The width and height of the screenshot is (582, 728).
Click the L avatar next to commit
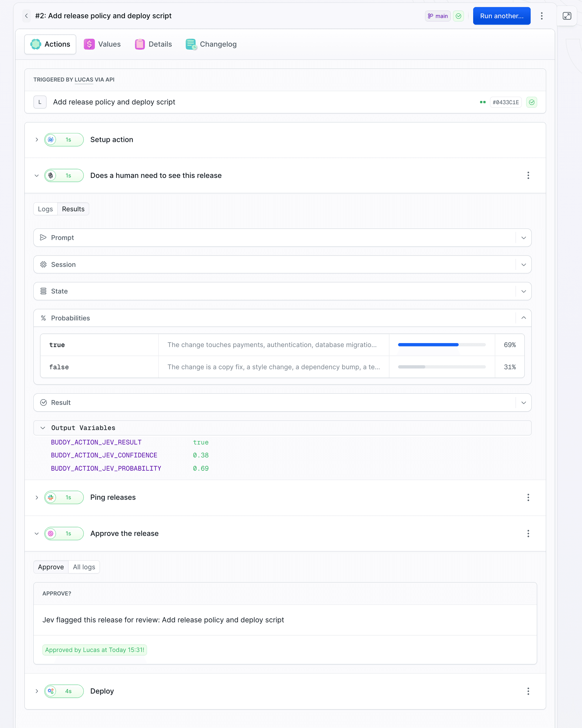40,102
